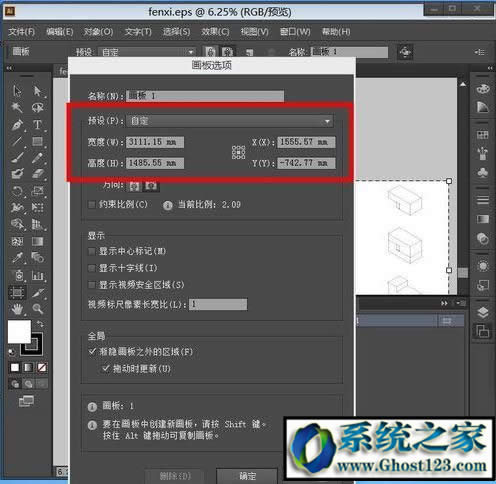Select the Direct Selection tool

tap(37, 91)
